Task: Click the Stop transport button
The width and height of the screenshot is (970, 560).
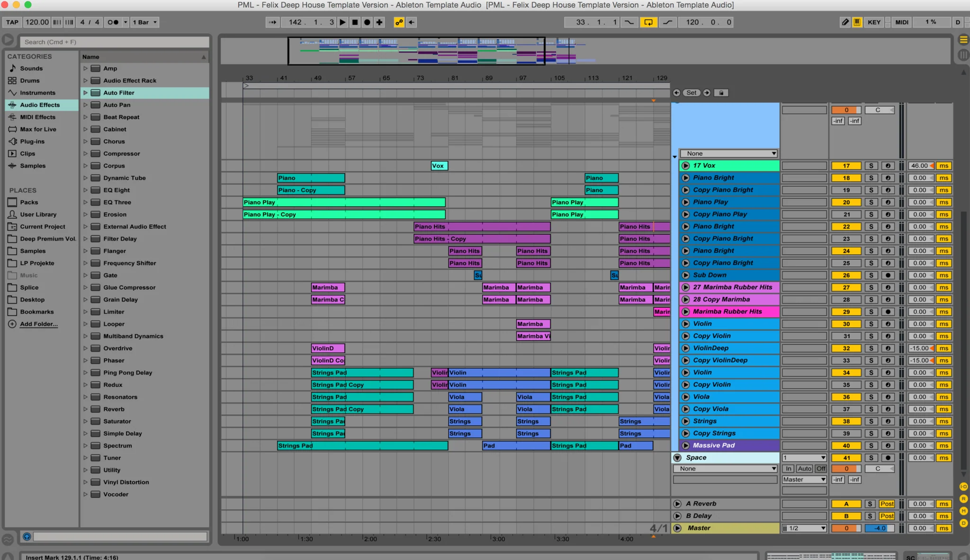Action: tap(355, 22)
